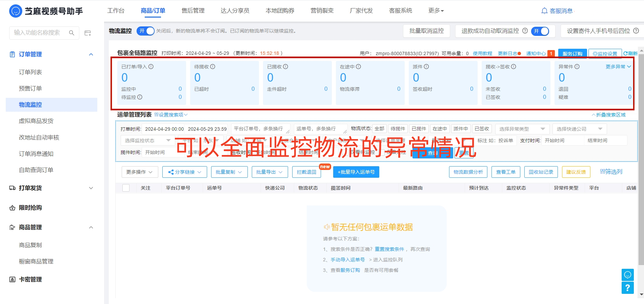Open 虚拟商品发货 in sidebar
The image size is (644, 304).
tap(36, 121)
